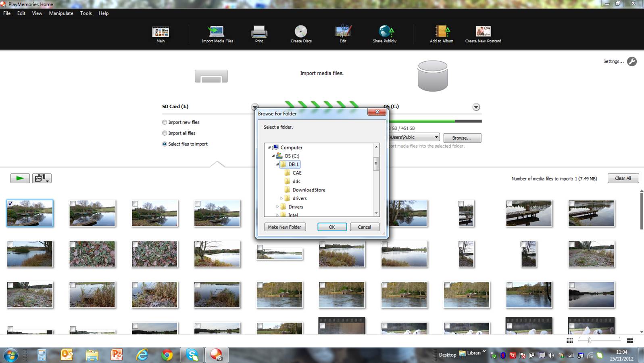Open the Main view toolbar icon
This screenshot has height=363, width=644.
(x=160, y=34)
